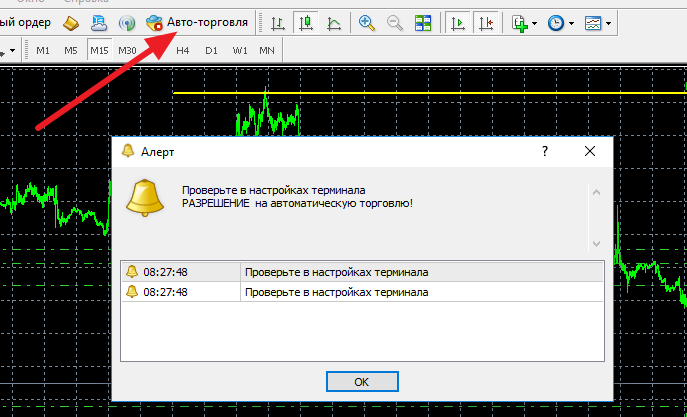Select the H4 timeframe

pos(183,51)
